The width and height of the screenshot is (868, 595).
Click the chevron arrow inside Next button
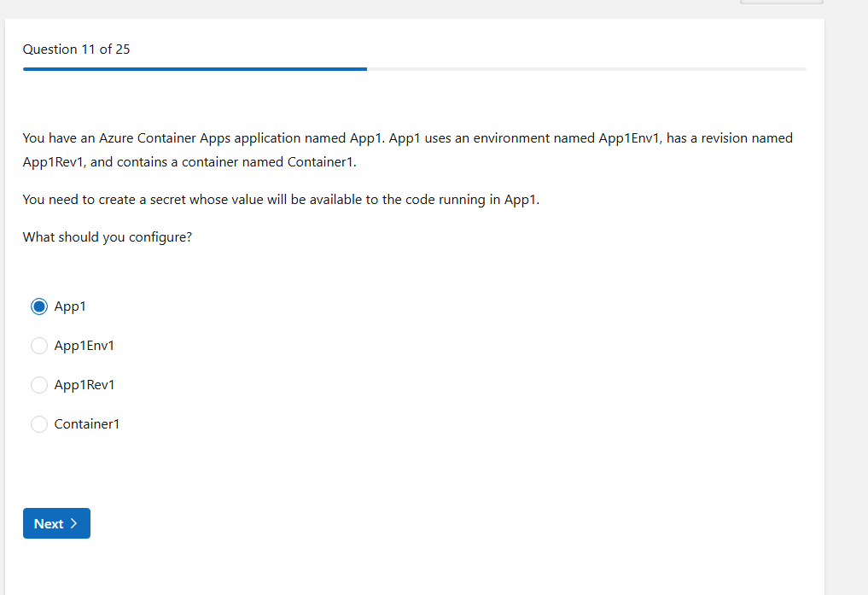pyautogui.click(x=74, y=523)
